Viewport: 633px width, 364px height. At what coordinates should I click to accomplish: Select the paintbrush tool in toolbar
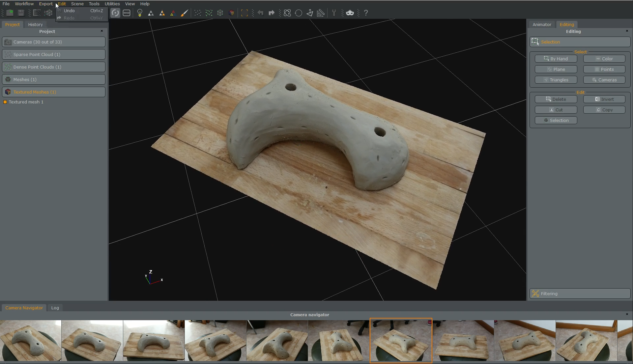click(185, 13)
